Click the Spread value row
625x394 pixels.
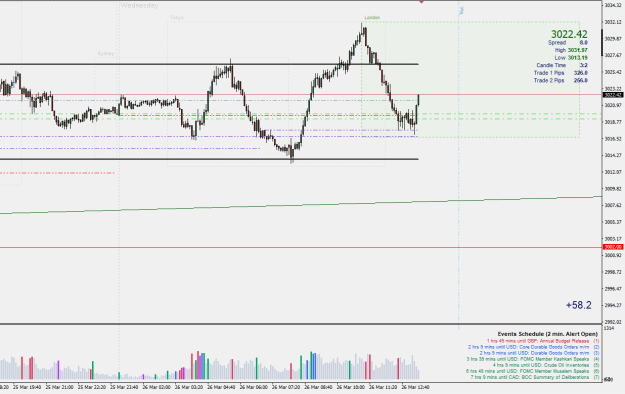(568, 43)
